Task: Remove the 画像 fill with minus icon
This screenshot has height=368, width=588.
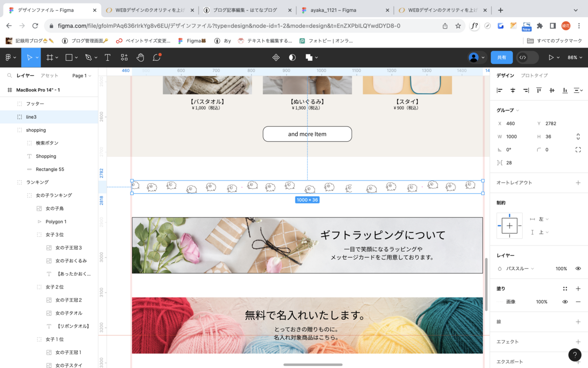Action: [x=578, y=302]
